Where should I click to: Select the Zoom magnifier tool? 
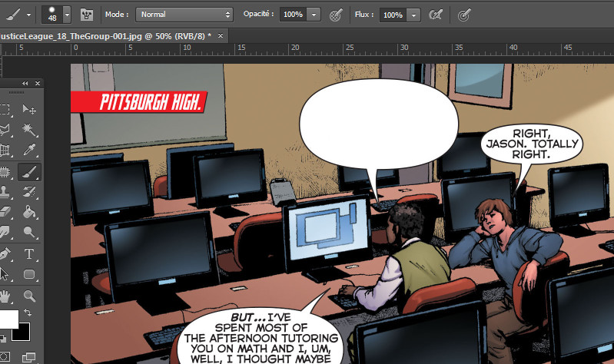pos(29,296)
